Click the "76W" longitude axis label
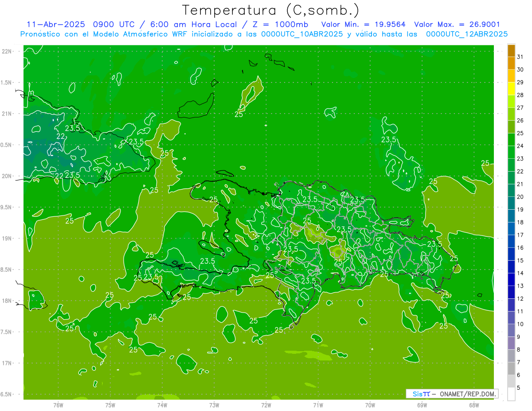 click(x=58, y=405)
